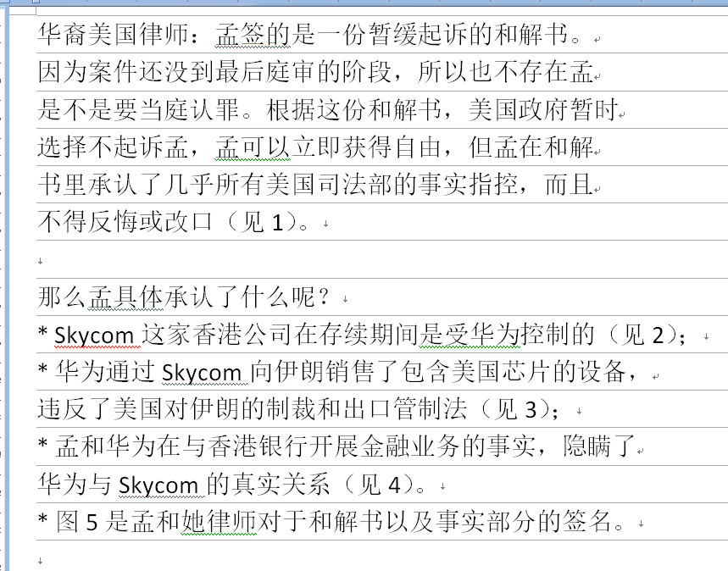This screenshot has height=571, width=728.
Task: Click the phrase 受华为控制的
Action: 520,335
